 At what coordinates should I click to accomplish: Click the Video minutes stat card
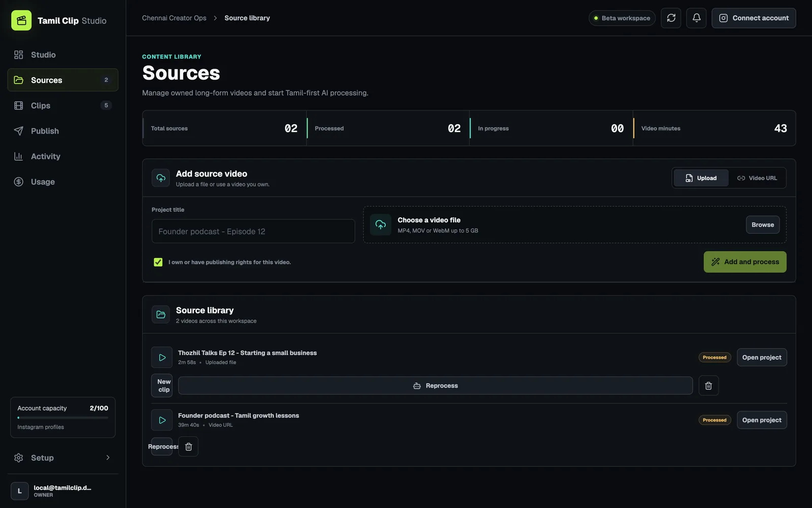point(714,128)
